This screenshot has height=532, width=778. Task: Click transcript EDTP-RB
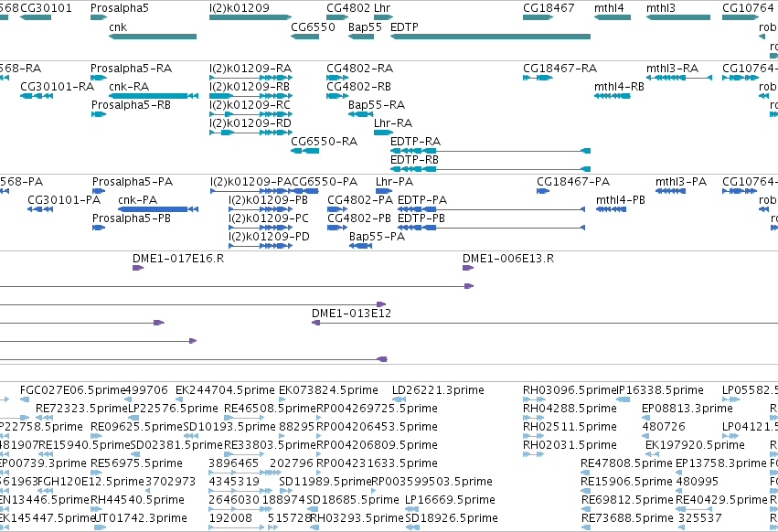414,160
